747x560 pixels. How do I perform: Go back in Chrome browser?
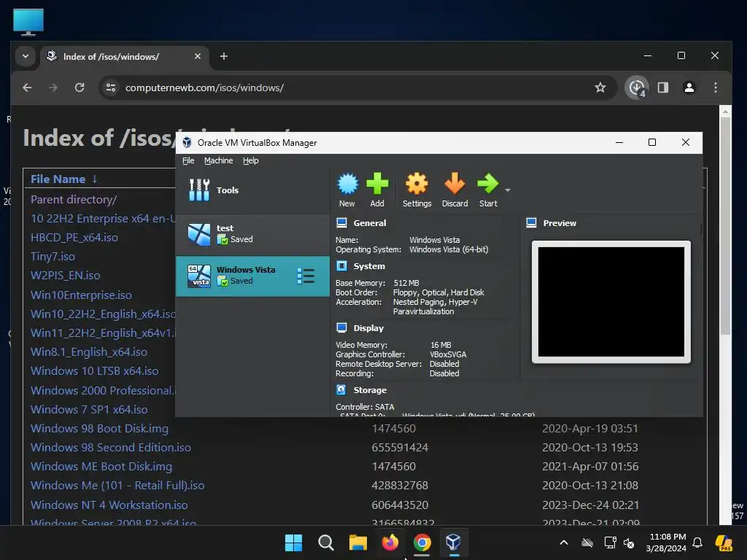coord(27,87)
